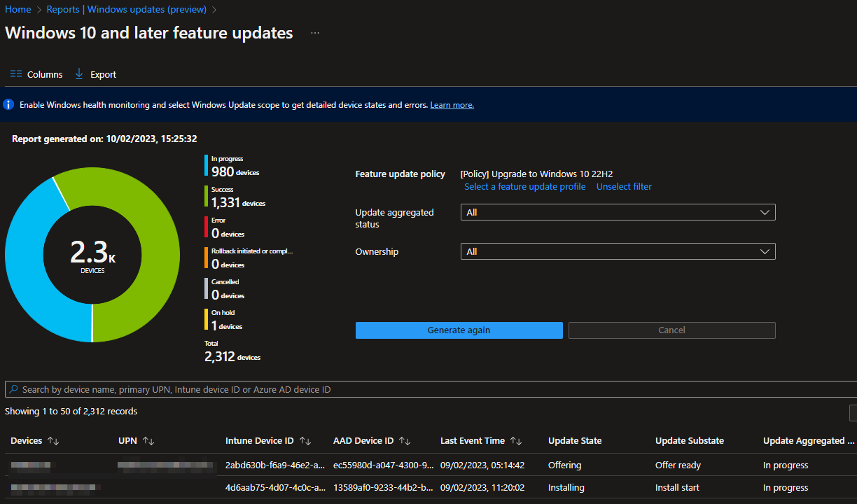Click the orange Rollback legend swatch
The width and height of the screenshot is (857, 504).
(207, 258)
